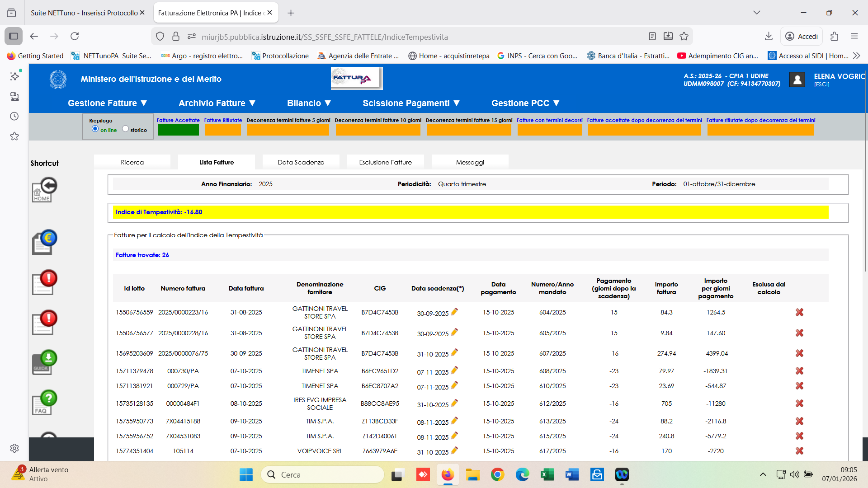Click the GUIDA download shortcut icon
Viewport: 868px width, 488px height.
pyautogui.click(x=44, y=363)
